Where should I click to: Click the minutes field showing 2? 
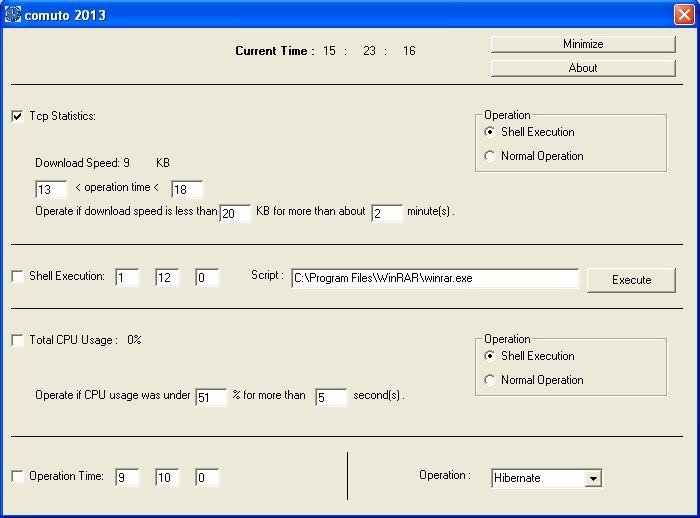[x=387, y=213]
